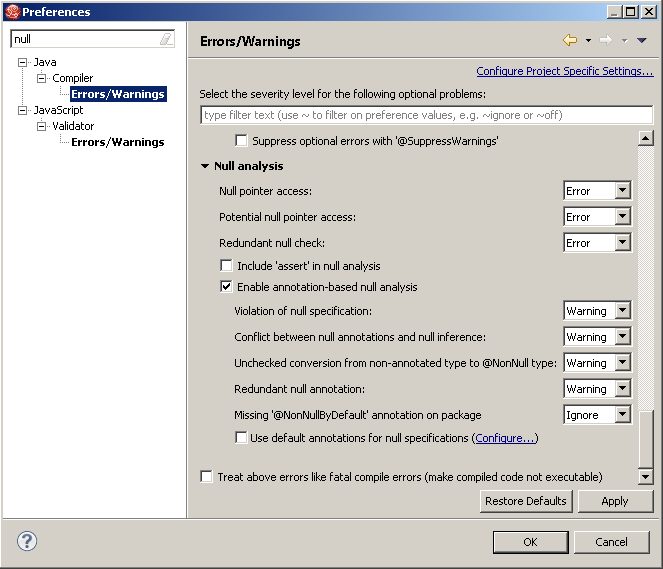663x569 pixels.
Task: Minimize the Preferences window
Action: (x=614, y=11)
